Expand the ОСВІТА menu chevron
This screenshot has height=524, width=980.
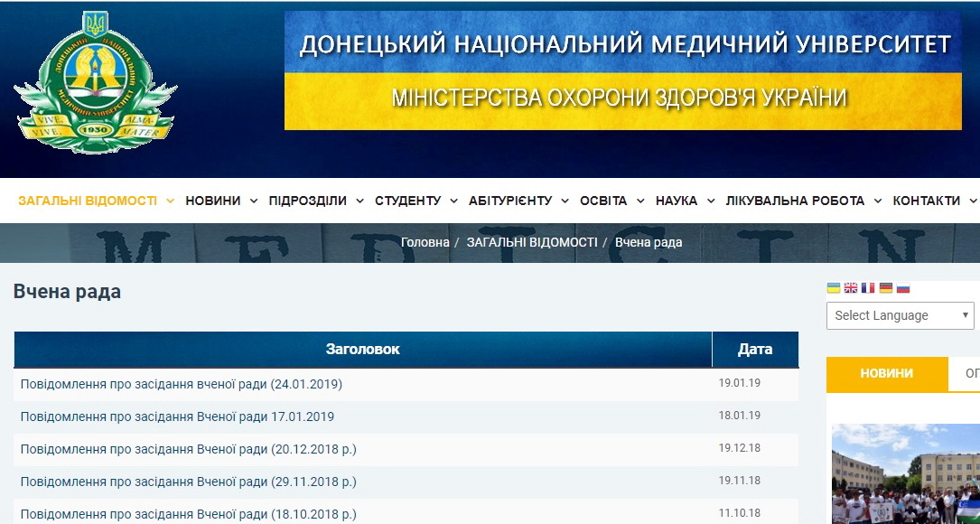(640, 201)
